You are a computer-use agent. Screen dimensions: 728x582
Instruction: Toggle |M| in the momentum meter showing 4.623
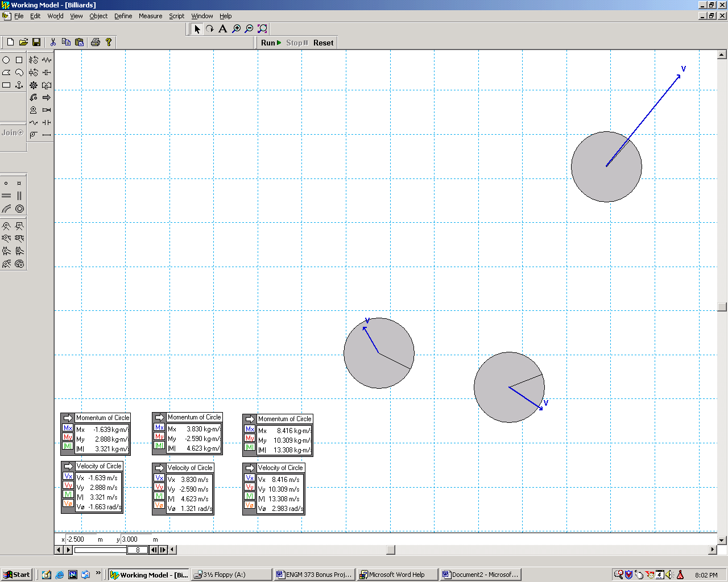[159, 446]
